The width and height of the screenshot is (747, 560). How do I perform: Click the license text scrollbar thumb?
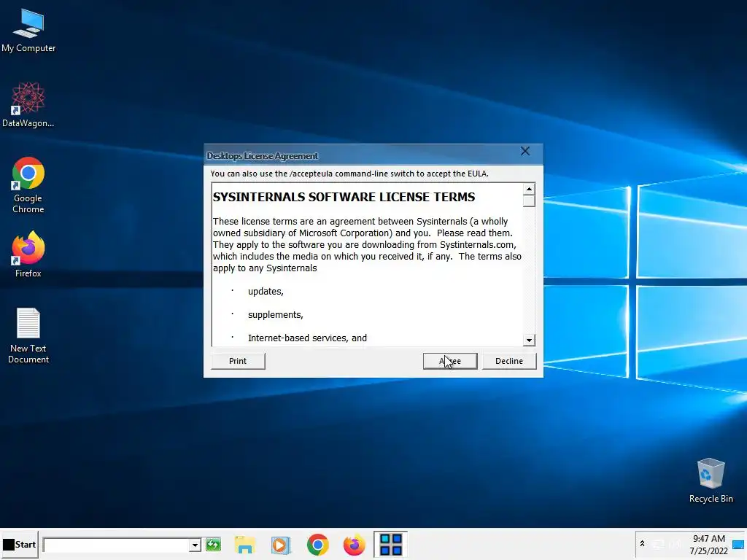coord(529,201)
